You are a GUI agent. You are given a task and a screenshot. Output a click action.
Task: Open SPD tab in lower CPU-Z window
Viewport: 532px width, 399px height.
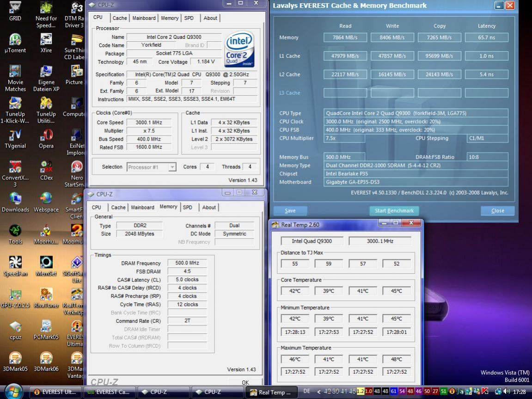point(188,207)
